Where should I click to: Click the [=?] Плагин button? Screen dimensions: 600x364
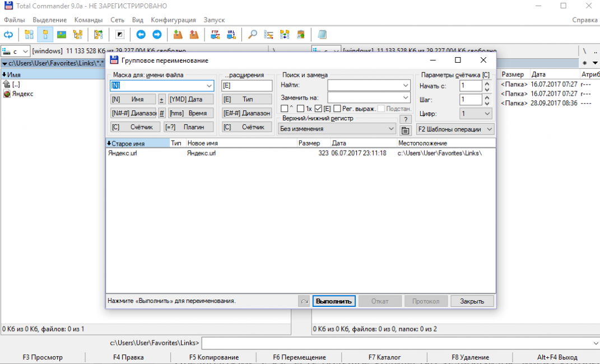click(189, 127)
